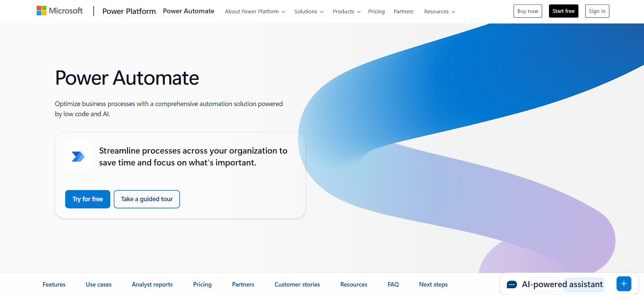644x295 pixels.
Task: Expand the About Power Platform dropdown
Action: coord(255,11)
